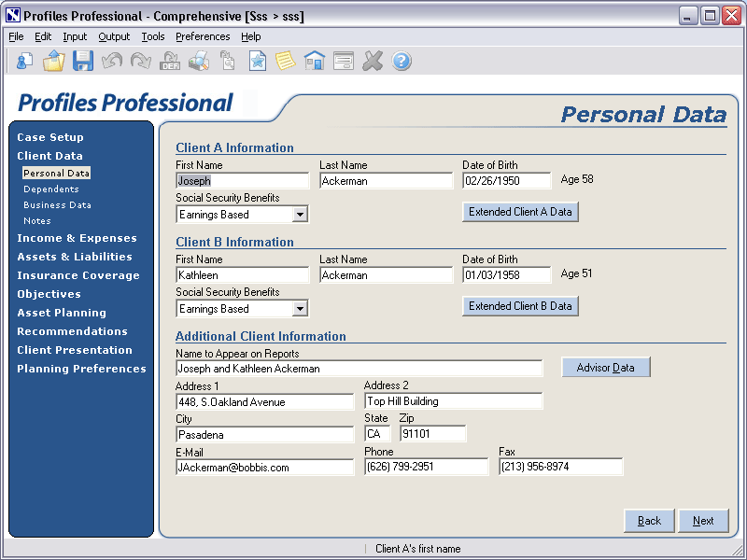Viewport: 747px width, 560px height.
Task: Go to Insurance Coverage section
Action: tap(78, 275)
